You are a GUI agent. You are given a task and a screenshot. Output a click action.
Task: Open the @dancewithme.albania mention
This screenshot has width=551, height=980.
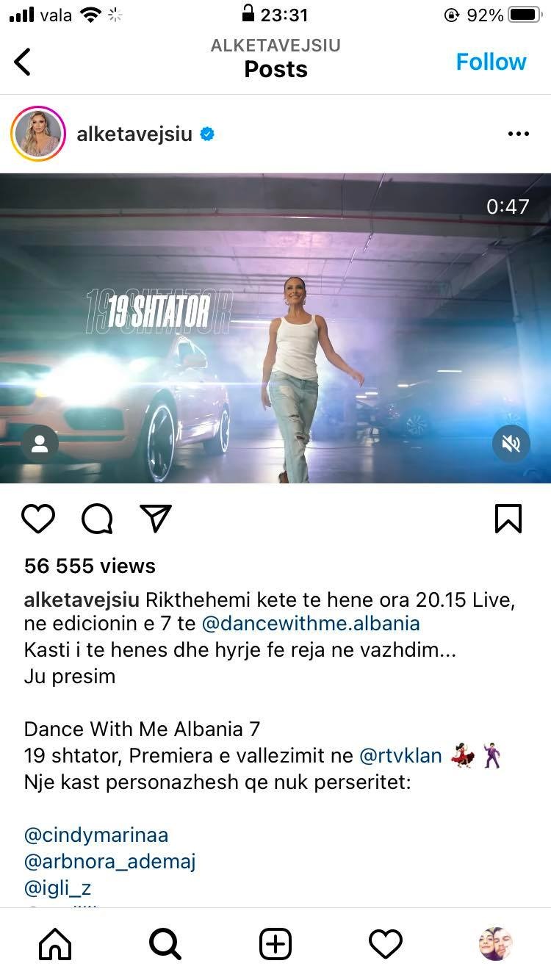click(311, 624)
